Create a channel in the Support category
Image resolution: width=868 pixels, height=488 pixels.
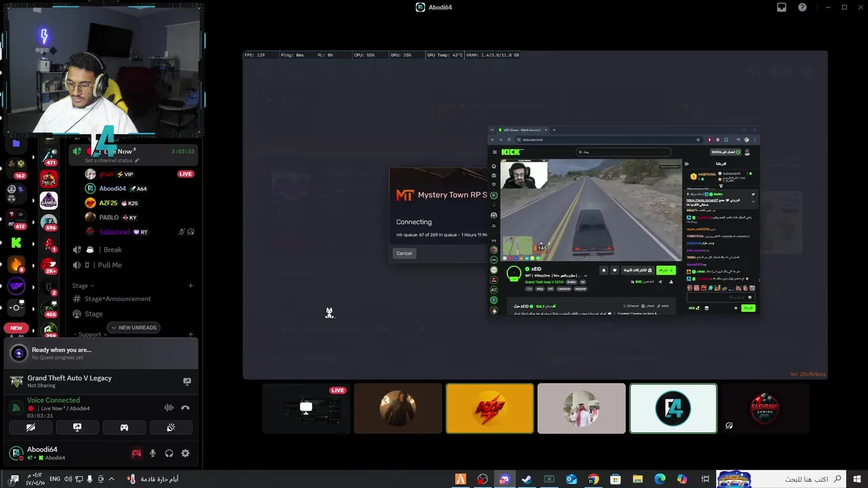point(191,334)
